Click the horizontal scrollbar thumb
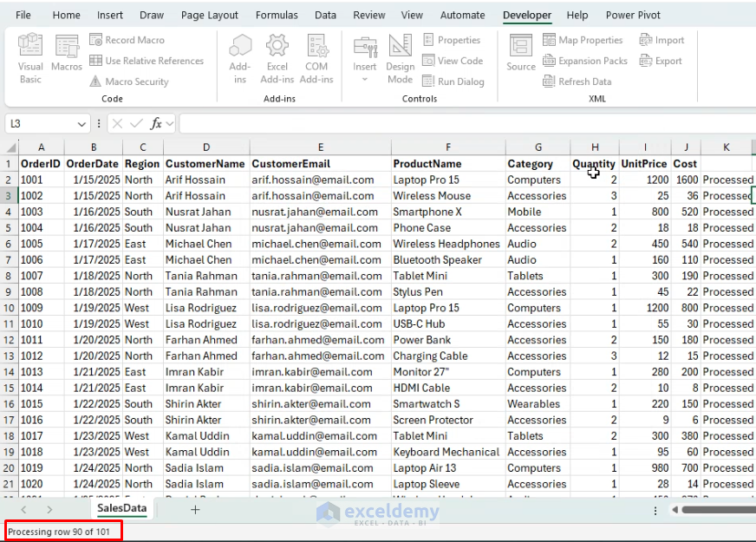The height and width of the screenshot is (542, 756). point(719,510)
